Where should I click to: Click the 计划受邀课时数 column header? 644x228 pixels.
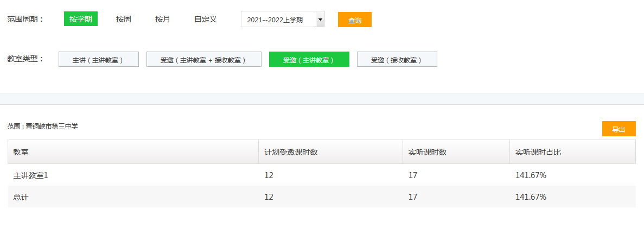pos(330,152)
